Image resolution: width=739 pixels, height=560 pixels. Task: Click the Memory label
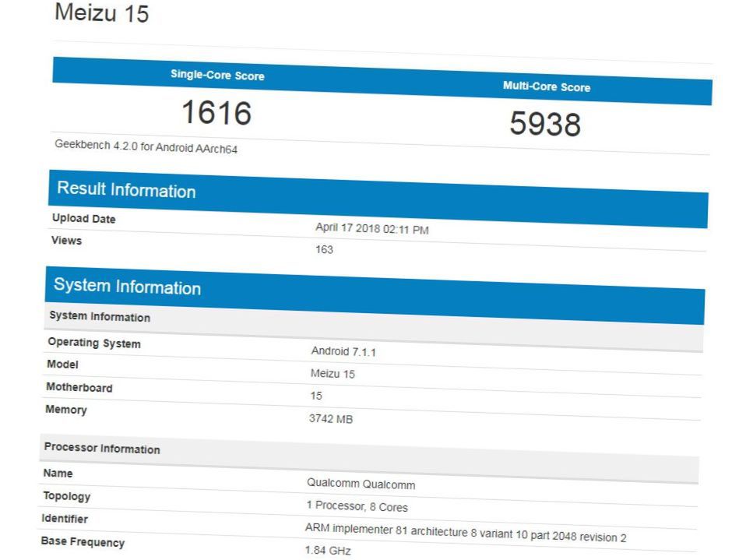(66, 410)
